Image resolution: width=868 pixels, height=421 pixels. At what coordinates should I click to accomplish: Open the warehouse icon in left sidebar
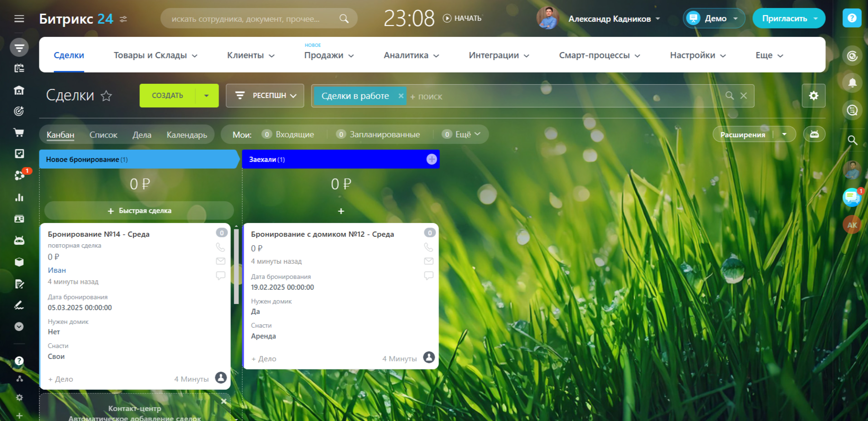pos(19,90)
